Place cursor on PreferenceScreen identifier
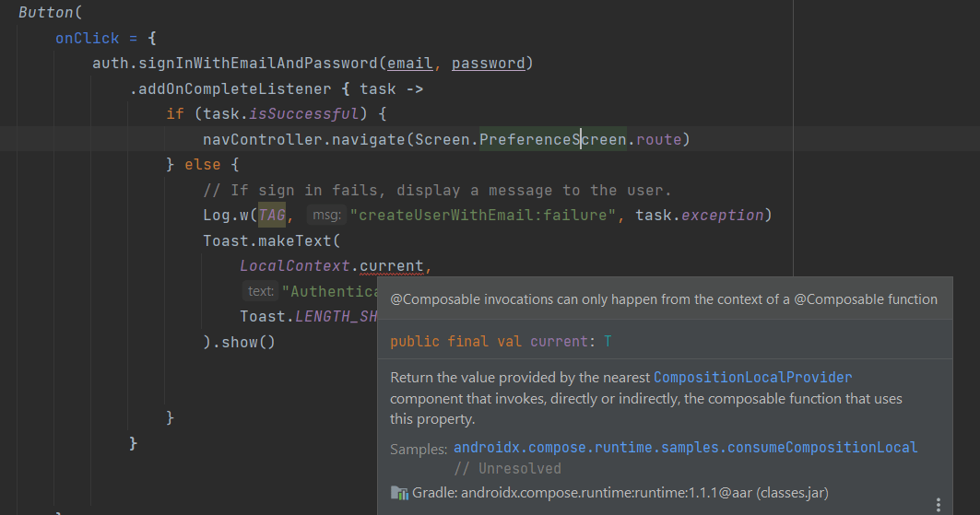 coord(552,139)
